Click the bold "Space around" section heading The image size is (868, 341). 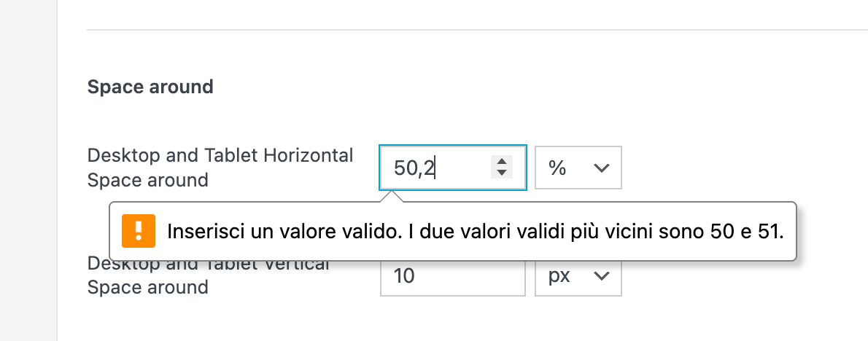[x=150, y=87]
